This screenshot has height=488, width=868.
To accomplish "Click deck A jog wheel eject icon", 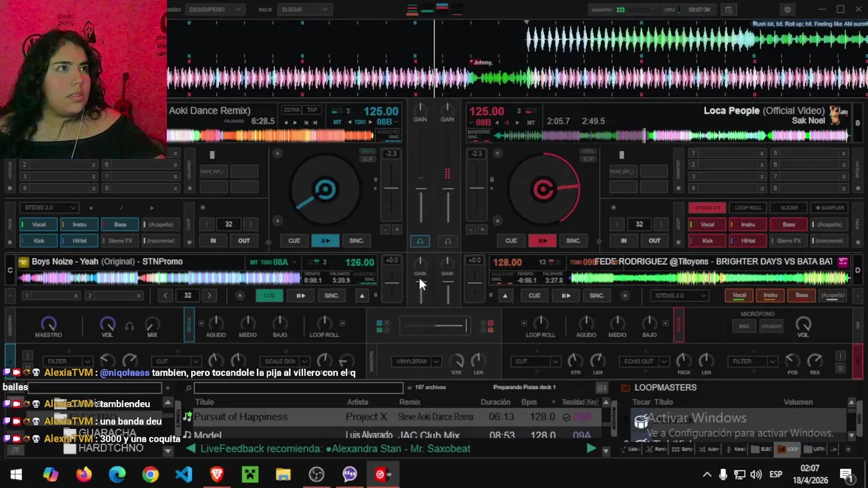I will (x=277, y=153).
